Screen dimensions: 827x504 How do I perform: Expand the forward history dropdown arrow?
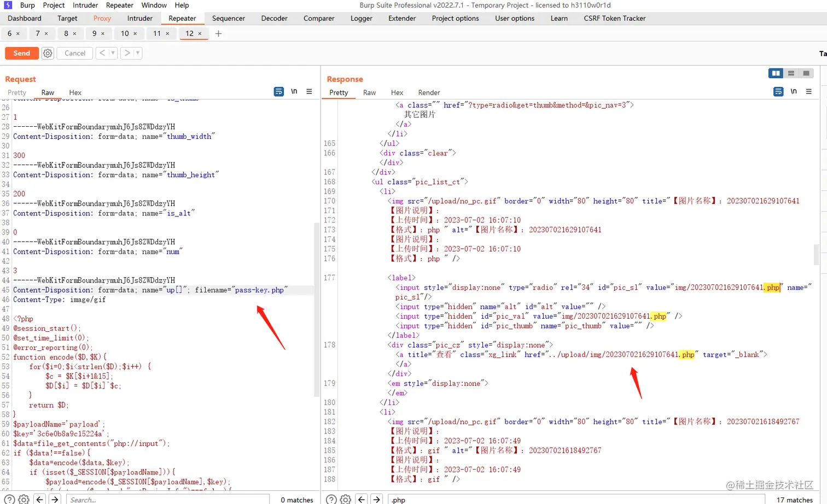(x=138, y=53)
